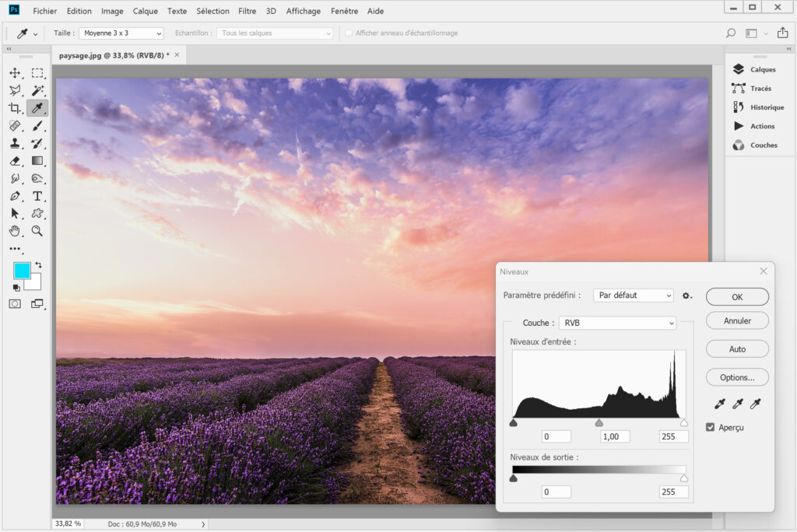The width and height of the screenshot is (797, 532).
Task: Open the Echantillon dropdown
Action: [x=275, y=33]
